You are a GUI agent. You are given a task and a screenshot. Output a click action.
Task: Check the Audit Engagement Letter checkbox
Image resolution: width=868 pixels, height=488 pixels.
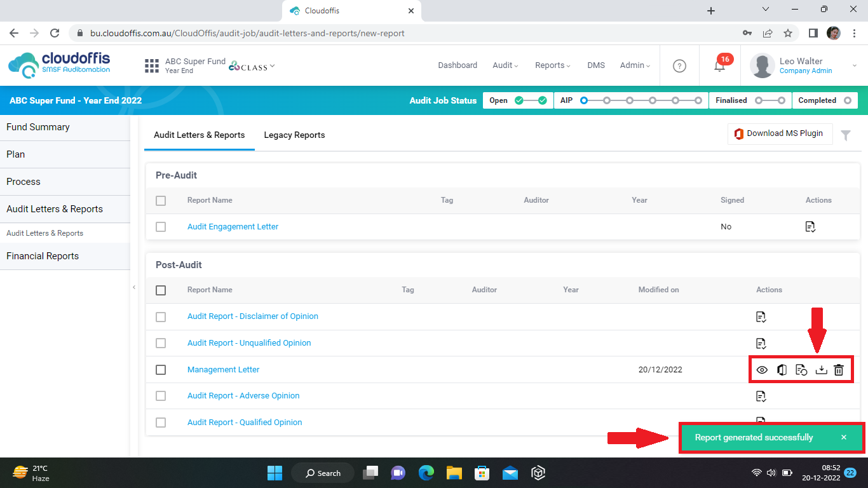click(x=161, y=227)
